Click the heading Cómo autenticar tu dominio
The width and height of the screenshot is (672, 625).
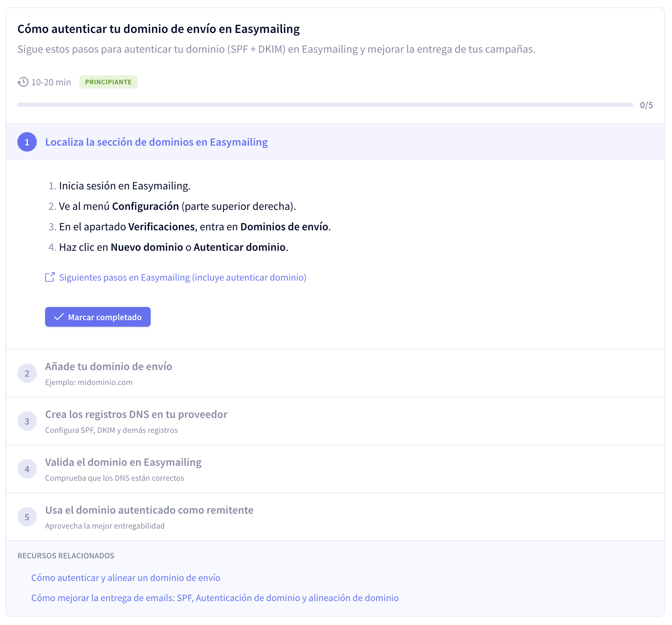click(159, 29)
